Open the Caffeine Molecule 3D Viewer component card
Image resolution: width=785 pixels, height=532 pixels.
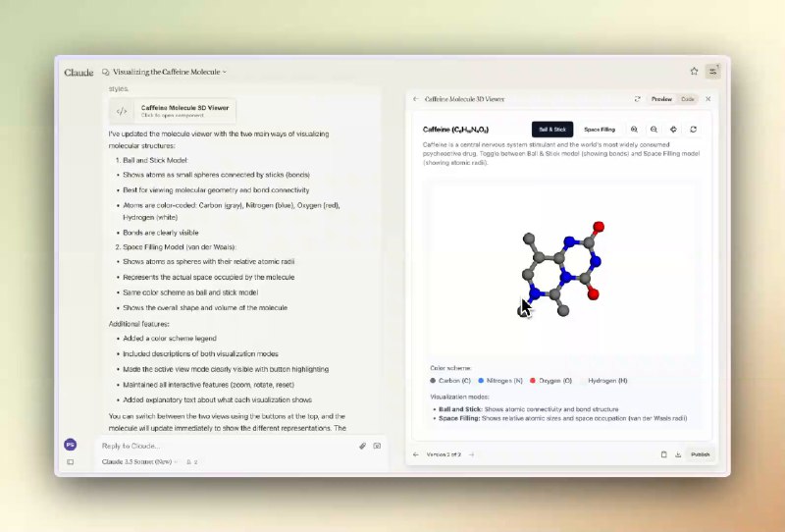[x=173, y=111]
